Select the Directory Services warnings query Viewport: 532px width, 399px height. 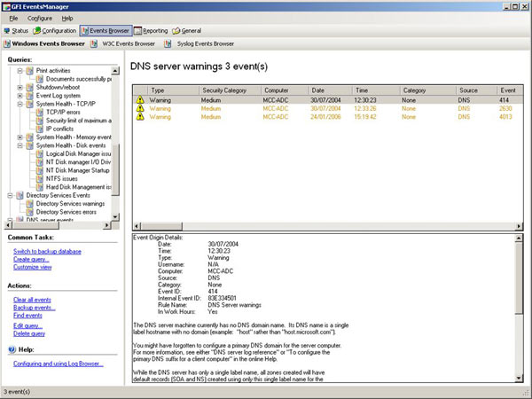[x=71, y=204]
